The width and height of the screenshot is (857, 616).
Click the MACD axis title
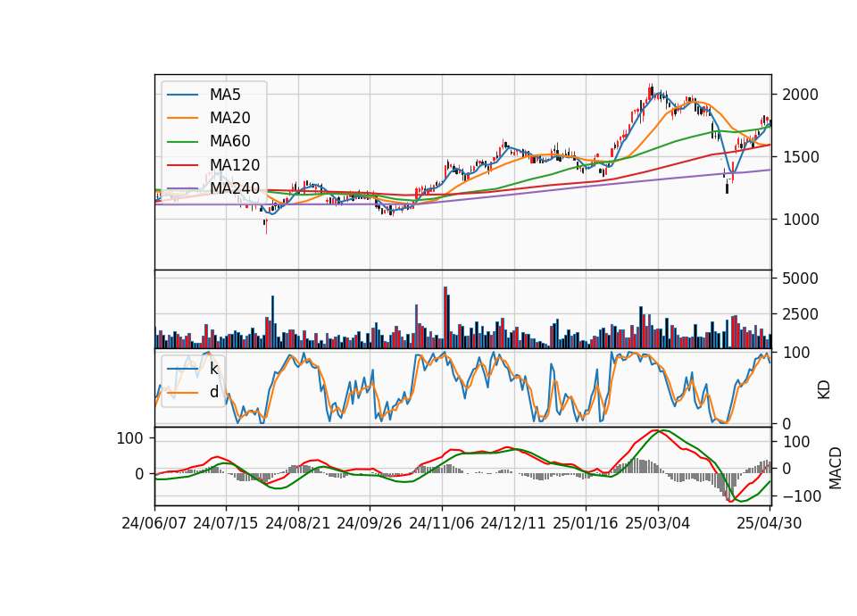tap(836, 468)
